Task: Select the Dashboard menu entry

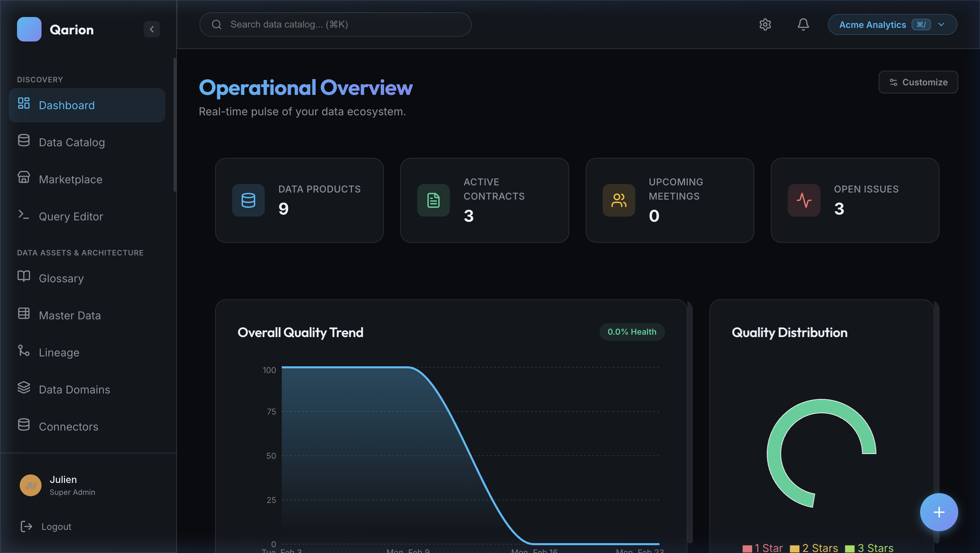Action: click(x=67, y=105)
